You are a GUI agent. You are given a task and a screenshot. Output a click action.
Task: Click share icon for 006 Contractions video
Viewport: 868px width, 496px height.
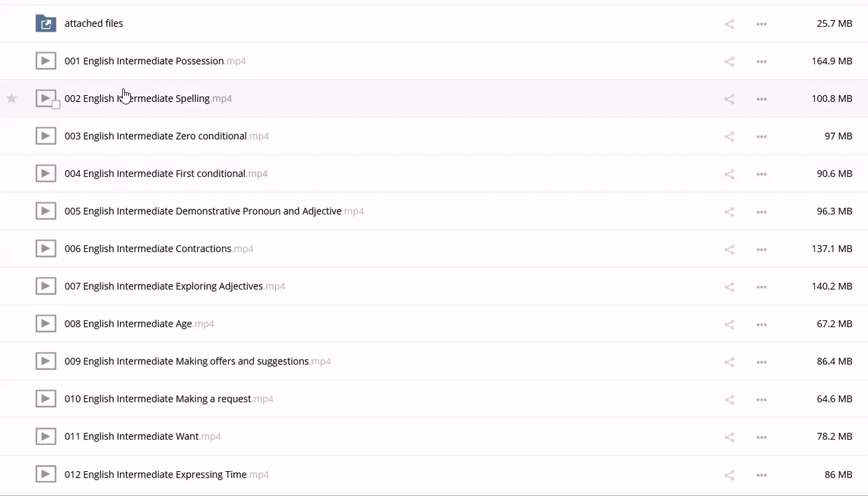click(729, 249)
